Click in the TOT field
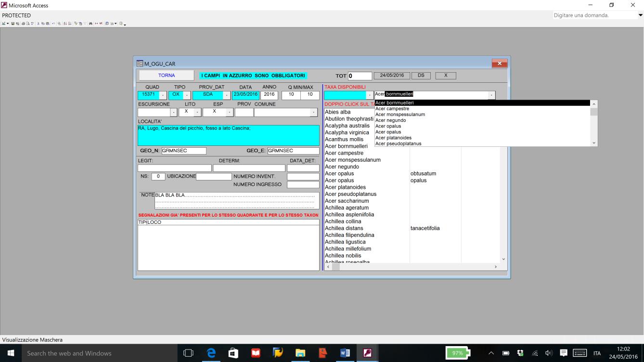The image size is (644, 362). click(x=360, y=76)
